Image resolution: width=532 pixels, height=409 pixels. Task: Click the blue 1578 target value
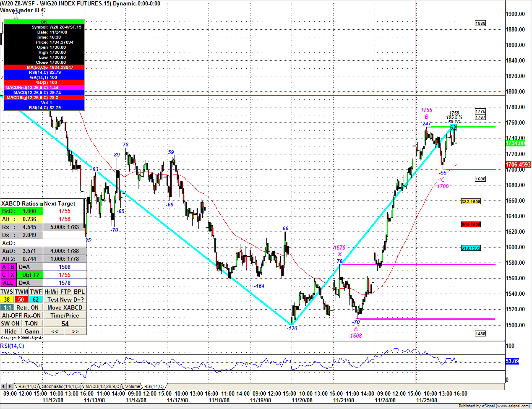(x=65, y=283)
